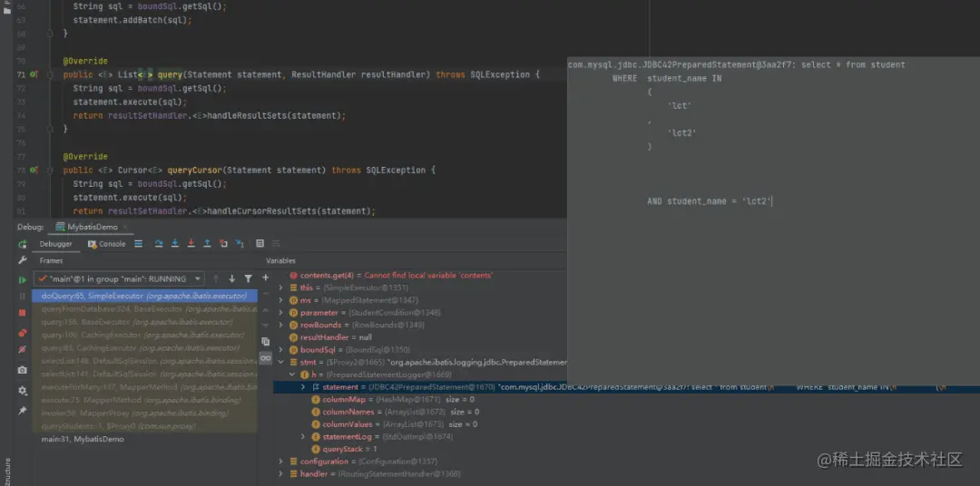Expand the 'rowBounds' variable node
This screenshot has width=980, height=486.
(x=281, y=325)
